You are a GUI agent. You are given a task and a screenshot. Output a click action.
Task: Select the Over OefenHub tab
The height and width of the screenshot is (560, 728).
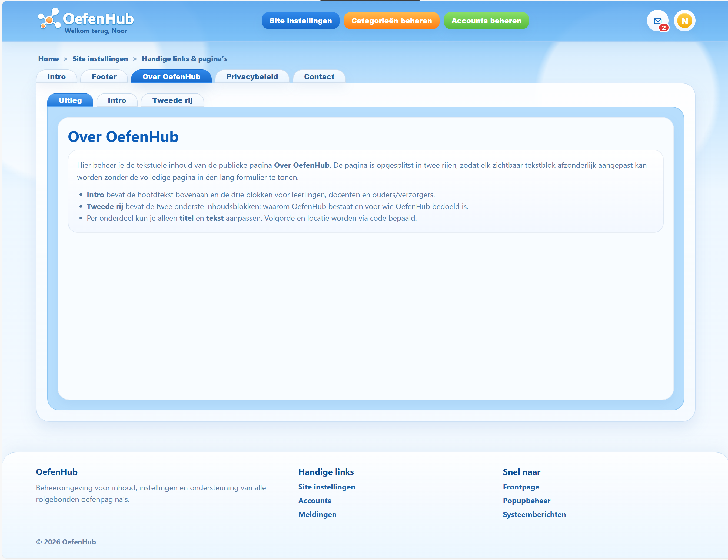[x=171, y=77]
